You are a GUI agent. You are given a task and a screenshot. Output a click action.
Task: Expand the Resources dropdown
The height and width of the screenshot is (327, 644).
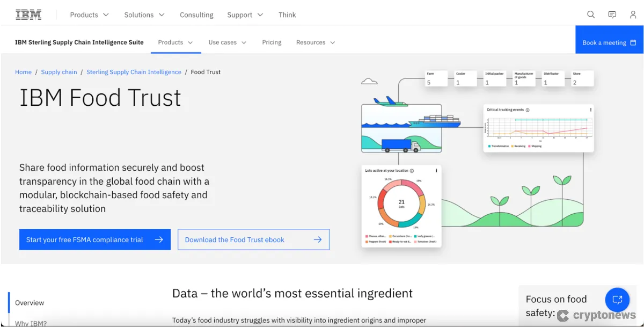point(316,42)
